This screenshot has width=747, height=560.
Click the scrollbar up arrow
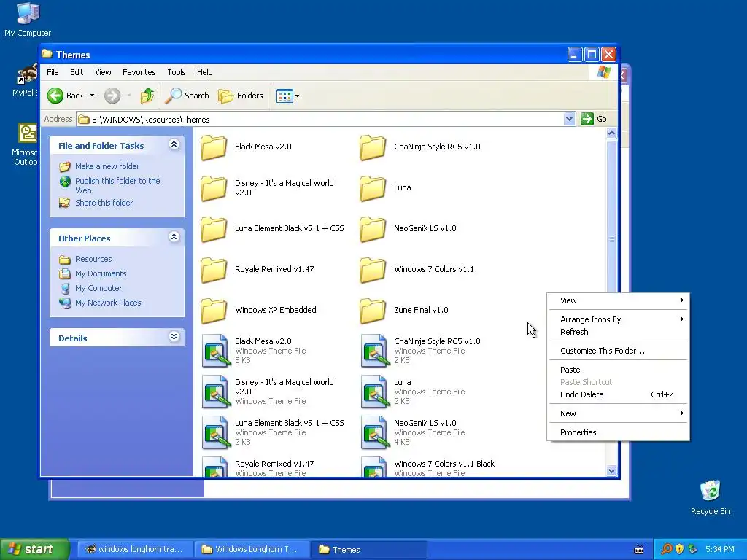click(612, 133)
